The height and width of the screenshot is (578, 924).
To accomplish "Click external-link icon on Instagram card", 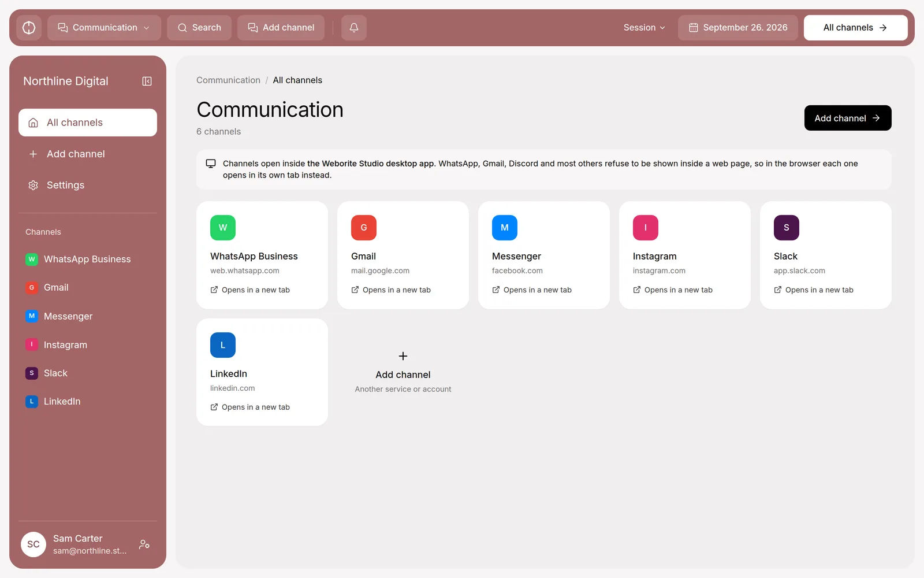I will click(x=637, y=290).
